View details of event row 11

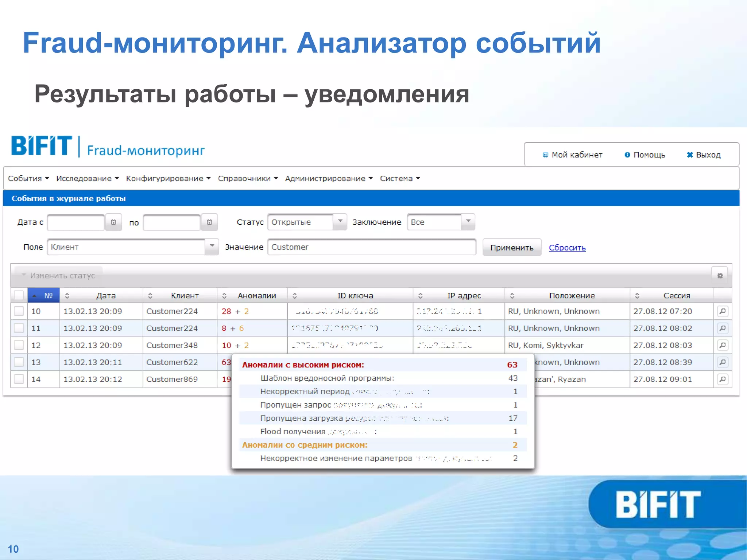tap(722, 328)
